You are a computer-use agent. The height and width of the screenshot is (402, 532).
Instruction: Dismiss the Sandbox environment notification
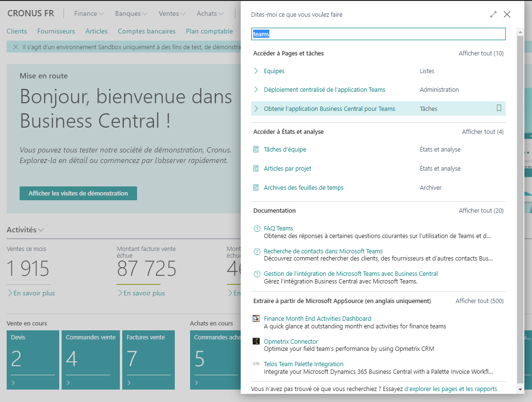click(16, 47)
